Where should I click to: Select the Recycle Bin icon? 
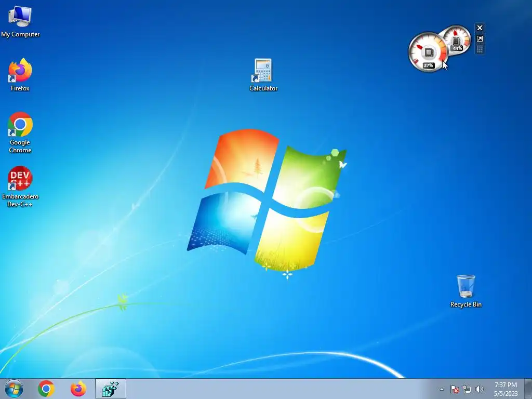pyautogui.click(x=465, y=291)
